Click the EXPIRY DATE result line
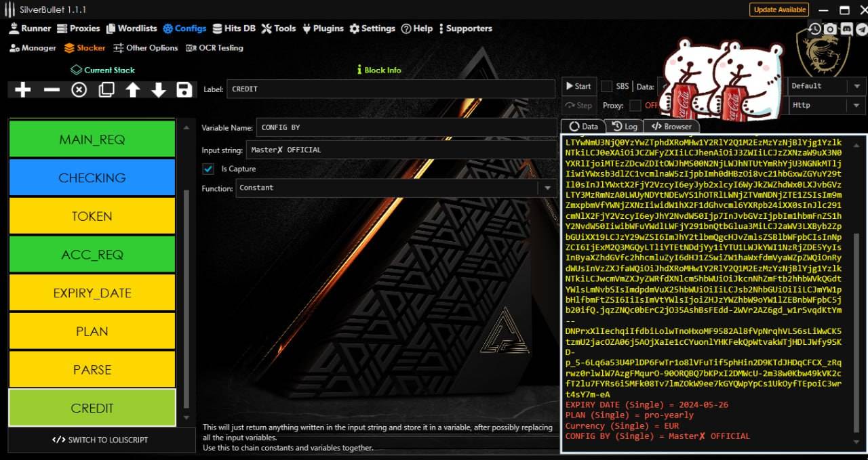The image size is (868, 460). (646, 404)
